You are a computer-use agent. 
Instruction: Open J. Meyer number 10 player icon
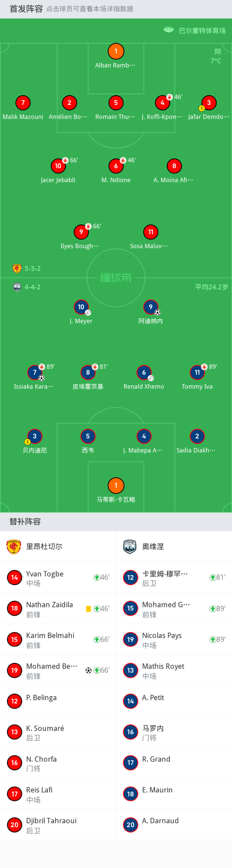point(81,307)
